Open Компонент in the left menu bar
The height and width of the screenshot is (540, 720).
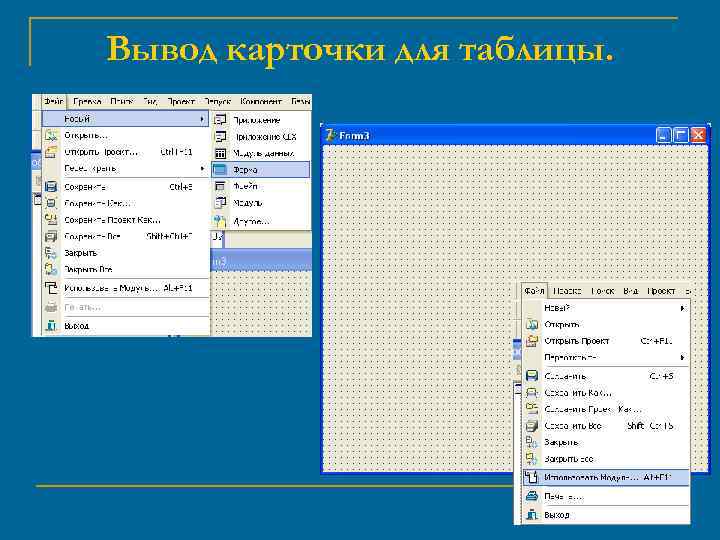point(260,101)
